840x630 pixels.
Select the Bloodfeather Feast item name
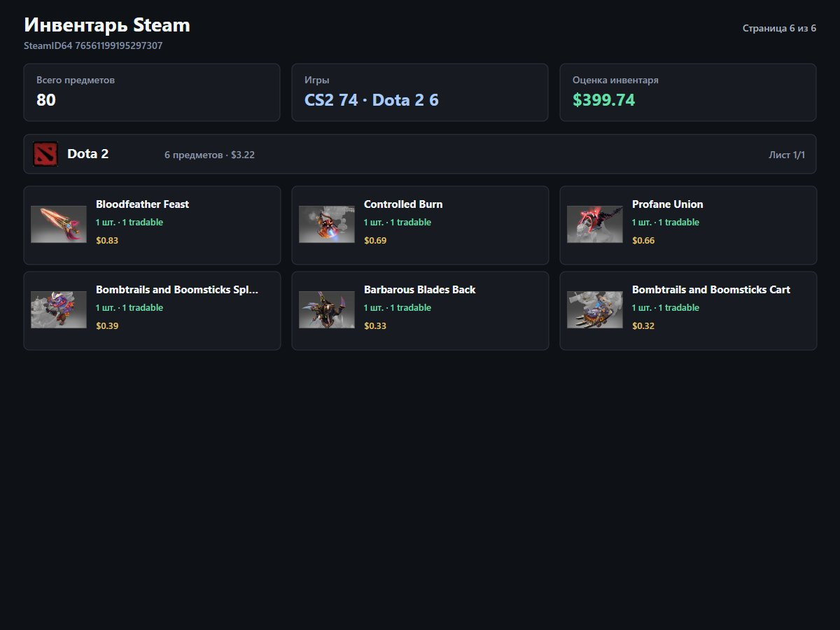(143, 204)
